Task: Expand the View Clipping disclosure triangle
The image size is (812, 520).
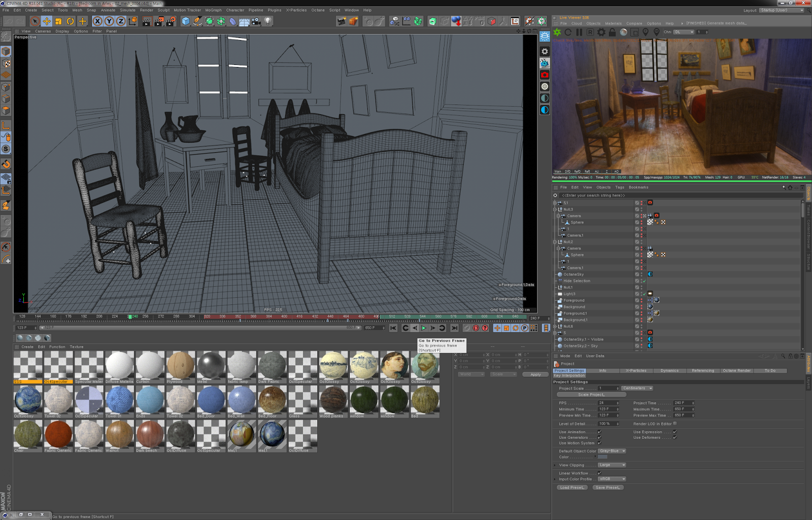Action: (x=555, y=465)
